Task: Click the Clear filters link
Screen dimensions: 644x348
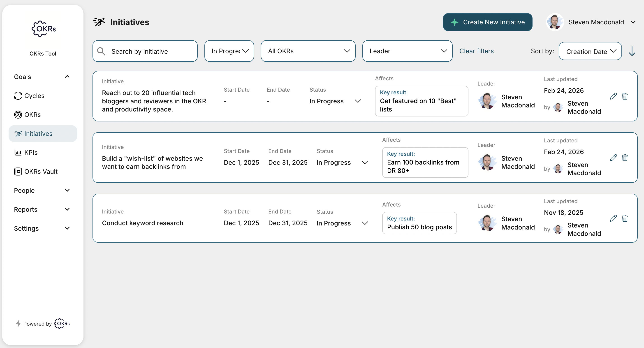Action: [x=476, y=51]
